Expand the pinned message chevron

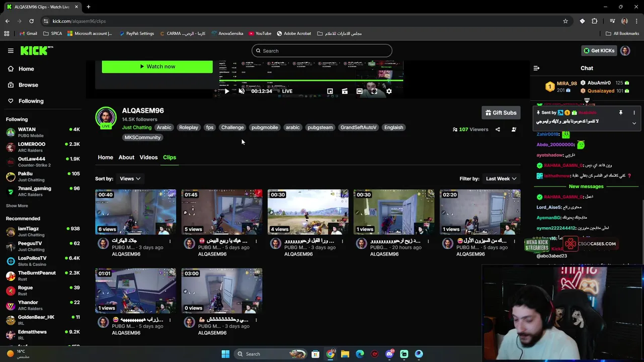(x=634, y=123)
